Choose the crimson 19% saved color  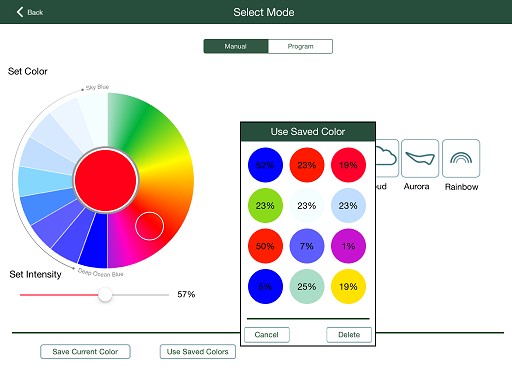click(x=348, y=165)
